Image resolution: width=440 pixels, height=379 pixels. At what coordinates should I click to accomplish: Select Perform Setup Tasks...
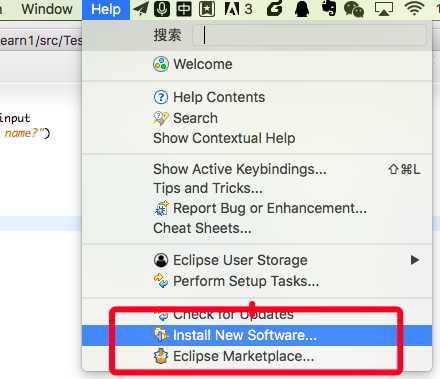pos(257,281)
